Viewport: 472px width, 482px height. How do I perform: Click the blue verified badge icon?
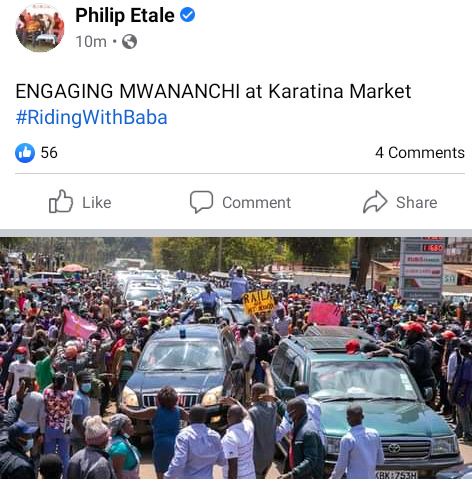coord(188,15)
